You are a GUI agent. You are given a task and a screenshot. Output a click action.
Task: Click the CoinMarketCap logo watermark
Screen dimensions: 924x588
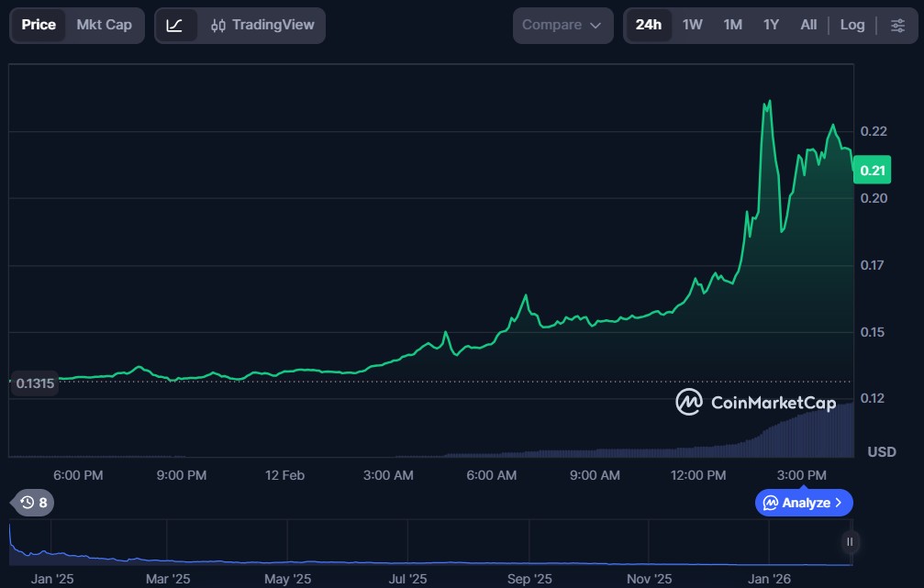pos(755,402)
